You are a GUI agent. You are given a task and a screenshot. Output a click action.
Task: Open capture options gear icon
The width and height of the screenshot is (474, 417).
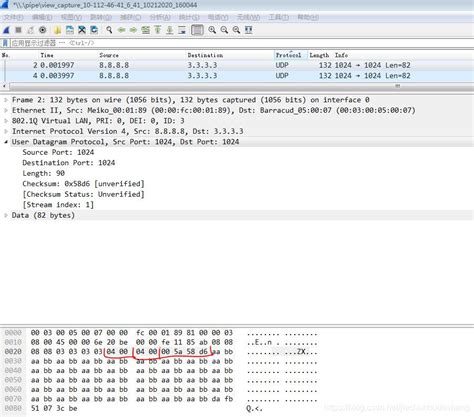tap(43, 30)
